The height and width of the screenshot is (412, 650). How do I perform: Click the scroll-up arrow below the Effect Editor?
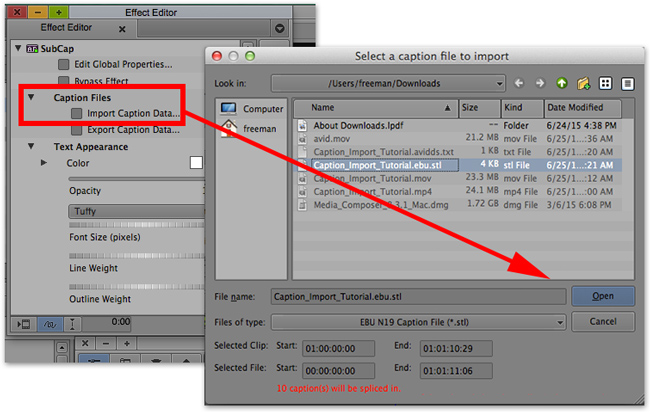62,347
